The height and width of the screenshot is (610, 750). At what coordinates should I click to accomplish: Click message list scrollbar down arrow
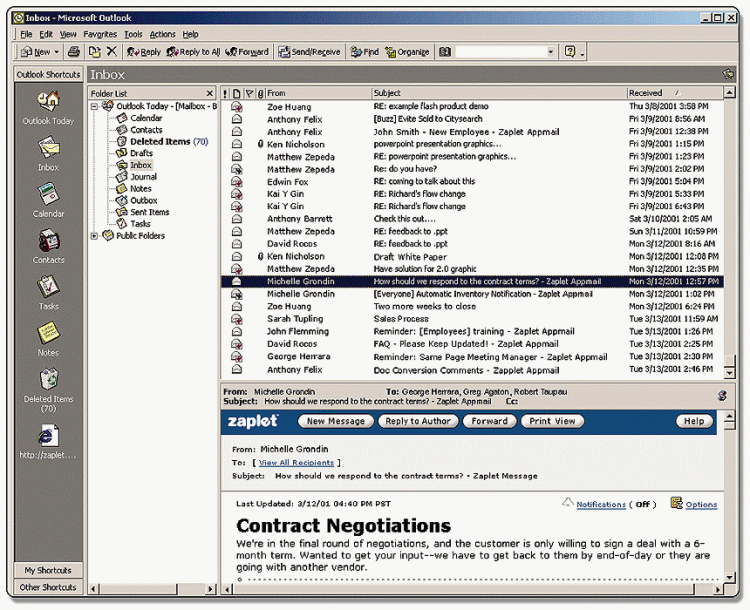[729, 372]
